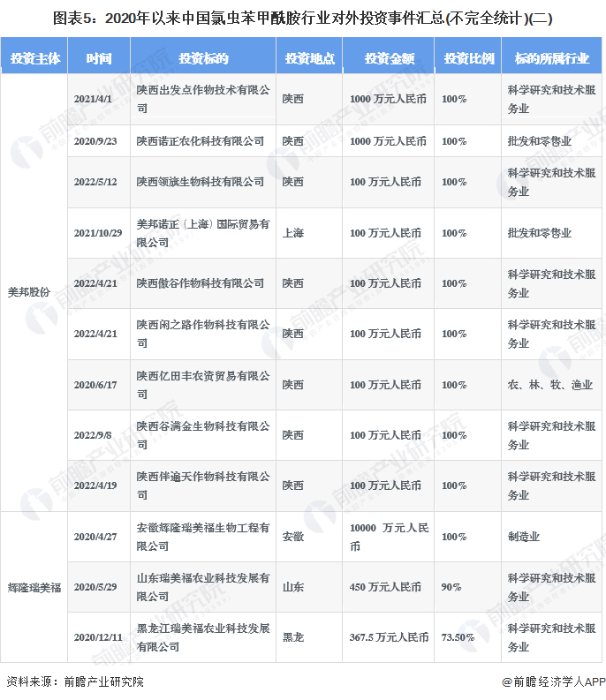Select 安徽辉隆瑞美福生物工程有限公司 cell

(x=203, y=537)
